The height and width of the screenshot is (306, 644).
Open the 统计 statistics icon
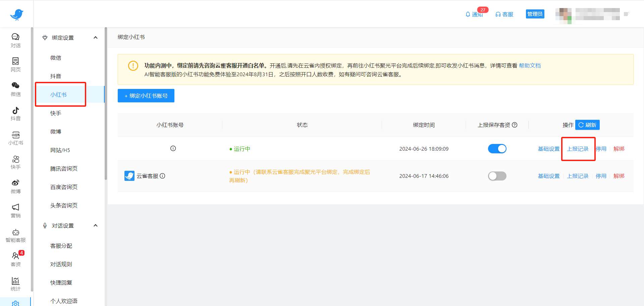click(x=15, y=284)
